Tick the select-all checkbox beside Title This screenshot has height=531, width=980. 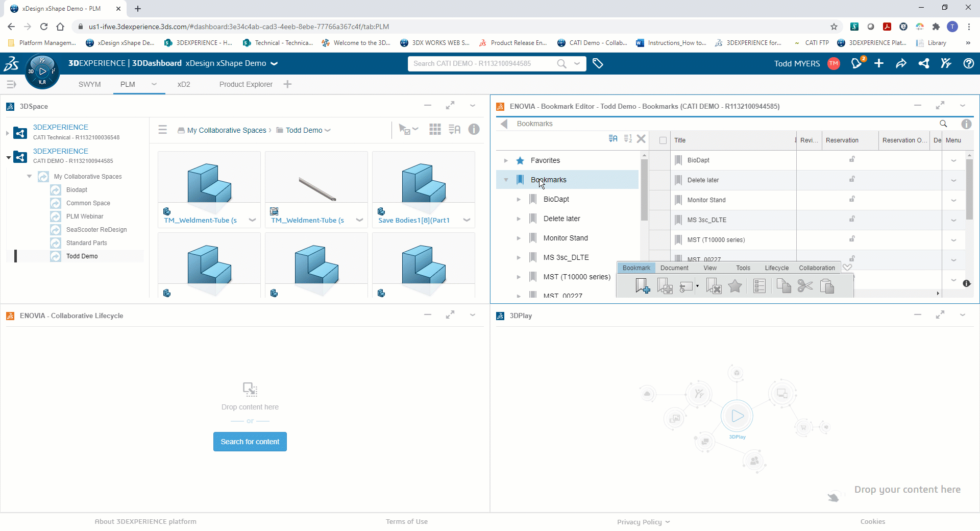pyautogui.click(x=663, y=140)
